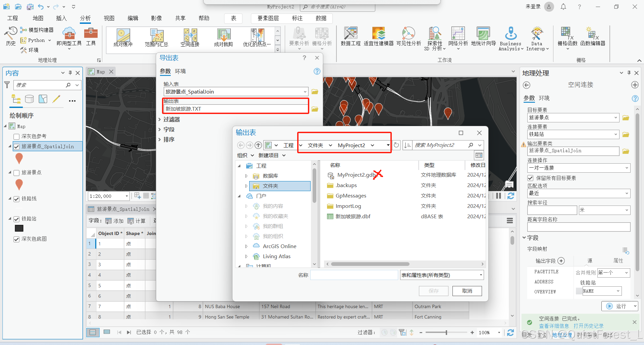The height and width of the screenshot is (345, 644).
Task: Open 可见性分析 visibility analysis
Action: [x=409, y=36]
